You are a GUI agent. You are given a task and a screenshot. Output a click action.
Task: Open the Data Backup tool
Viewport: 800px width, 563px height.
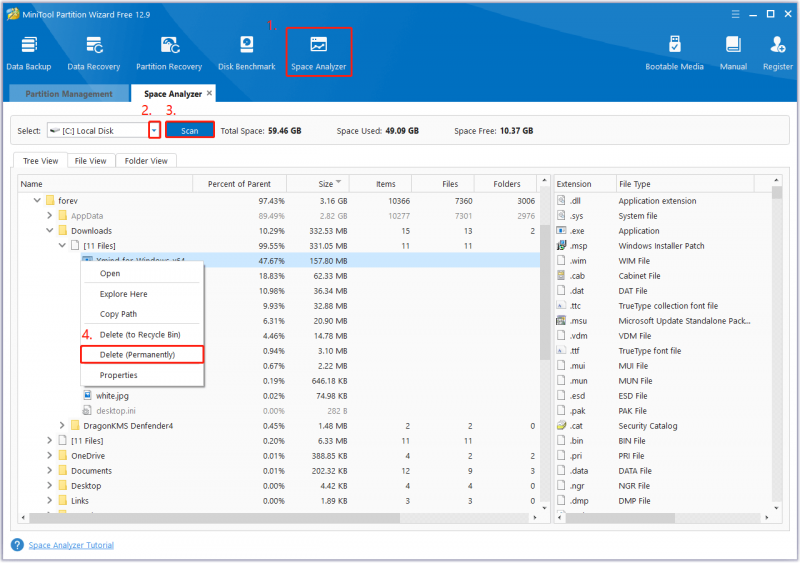point(29,53)
